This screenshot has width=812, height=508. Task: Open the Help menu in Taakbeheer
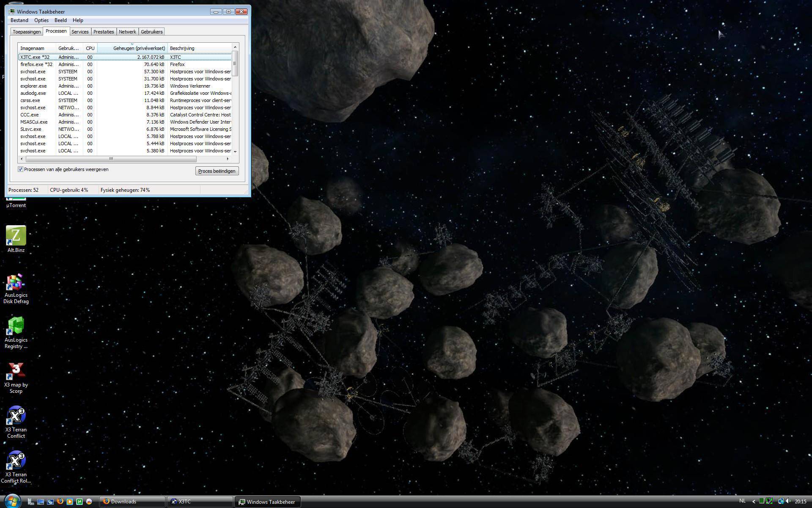click(78, 20)
